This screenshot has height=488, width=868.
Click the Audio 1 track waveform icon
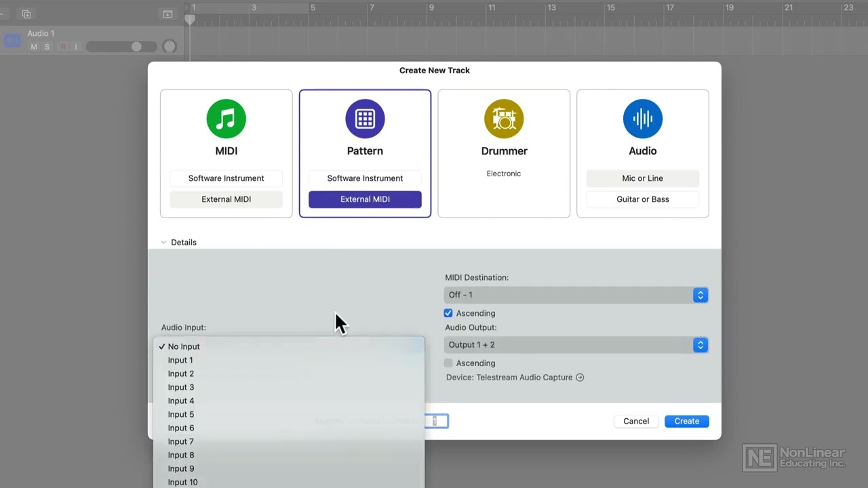point(12,41)
